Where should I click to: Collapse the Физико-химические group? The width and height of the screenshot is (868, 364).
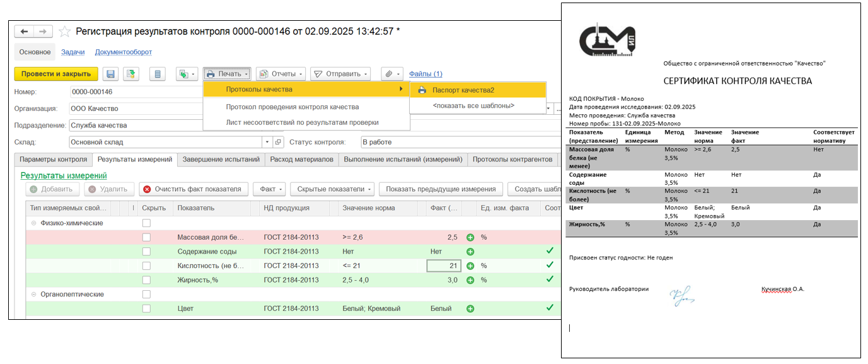(33, 223)
